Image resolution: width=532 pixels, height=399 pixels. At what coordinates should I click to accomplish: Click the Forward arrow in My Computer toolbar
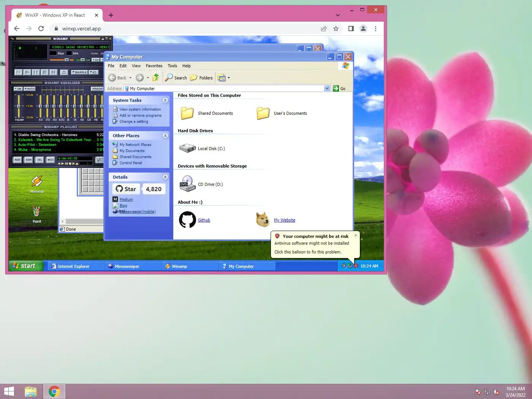tap(140, 78)
